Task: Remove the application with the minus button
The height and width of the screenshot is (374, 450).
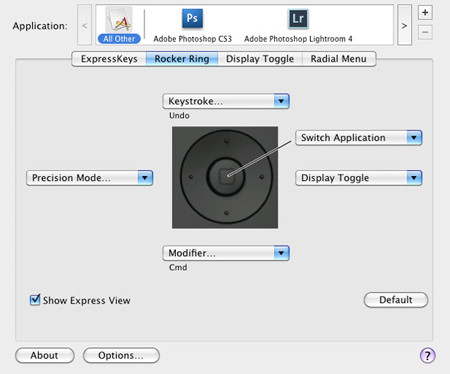Action: (x=425, y=32)
